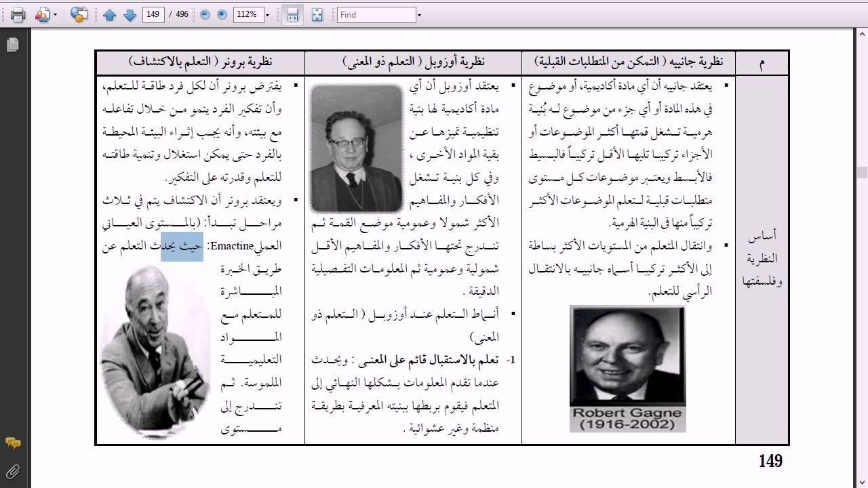The width and height of the screenshot is (868, 488).
Task: Click the caption 'Robert Gagne (1916-2002)'
Action: [x=627, y=419]
